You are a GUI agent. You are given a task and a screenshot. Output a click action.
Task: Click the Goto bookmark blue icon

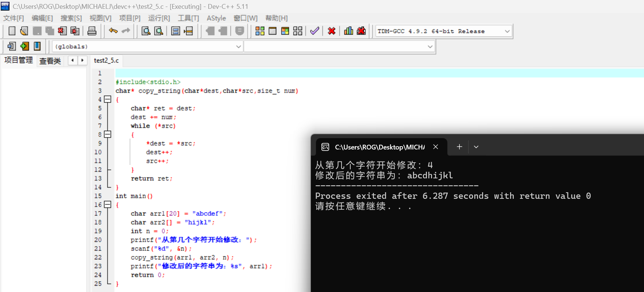tap(37, 46)
